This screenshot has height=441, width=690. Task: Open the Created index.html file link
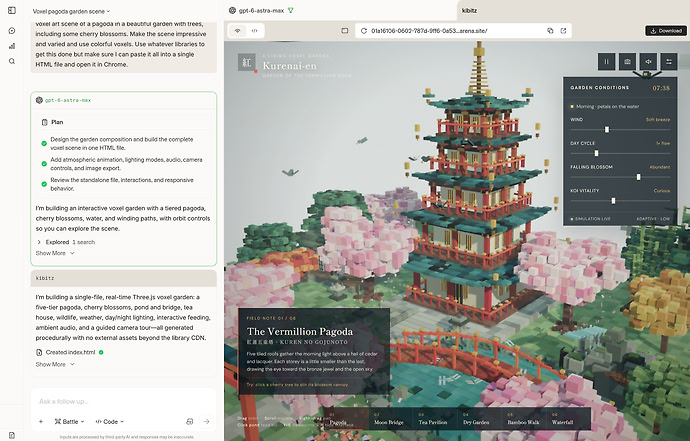tap(70, 352)
